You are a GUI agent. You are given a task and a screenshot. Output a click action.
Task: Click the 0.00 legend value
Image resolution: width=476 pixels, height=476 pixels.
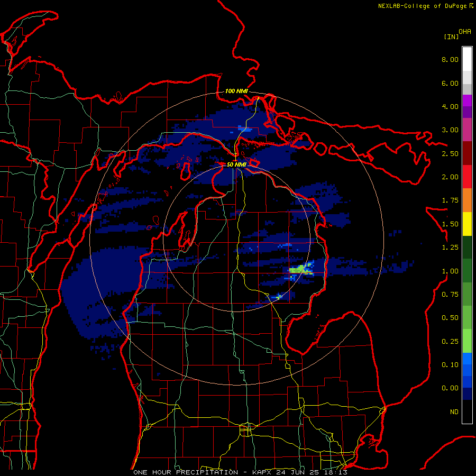450,388
